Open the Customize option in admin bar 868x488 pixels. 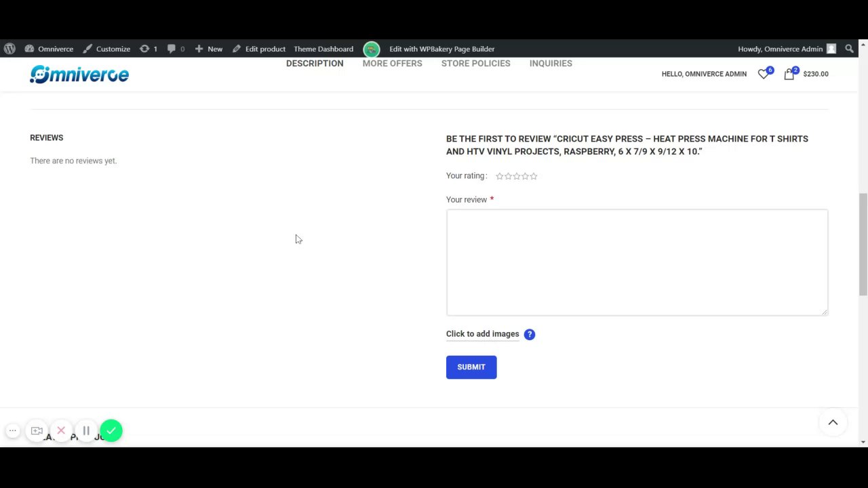coord(106,49)
